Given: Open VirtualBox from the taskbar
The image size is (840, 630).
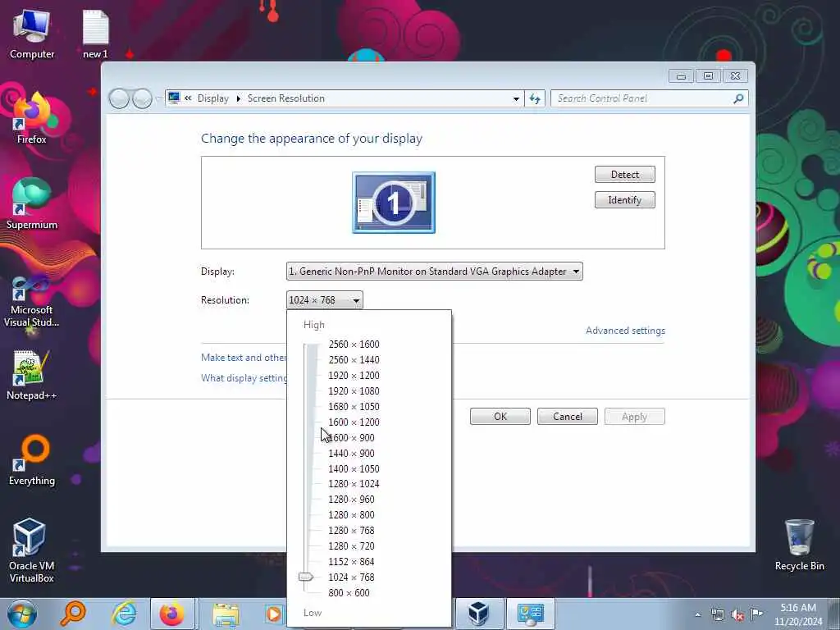Looking at the screenshot, I should 478,614.
